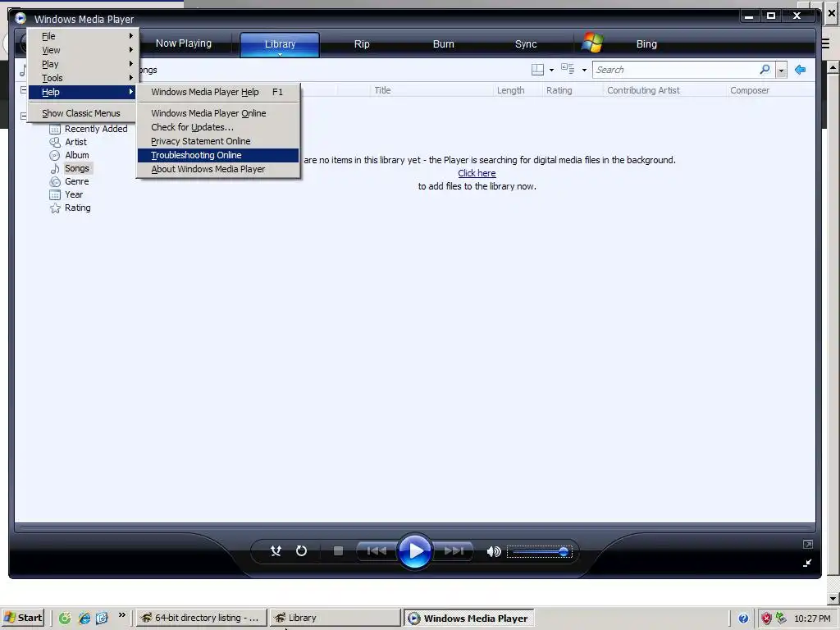Select Rating in library tree
The image size is (840, 630).
pyautogui.click(x=78, y=208)
